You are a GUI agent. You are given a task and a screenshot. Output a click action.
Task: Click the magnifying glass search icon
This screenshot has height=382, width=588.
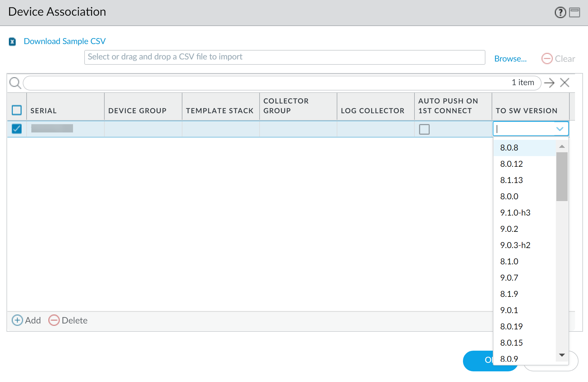click(x=15, y=83)
